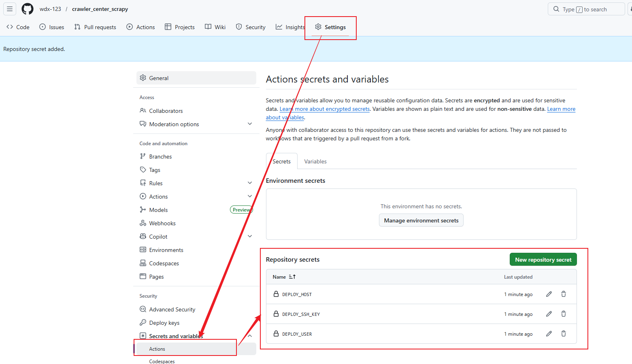Expand the Rules sidebar section
Image resolution: width=632 pixels, height=364 pixels.
(250, 183)
